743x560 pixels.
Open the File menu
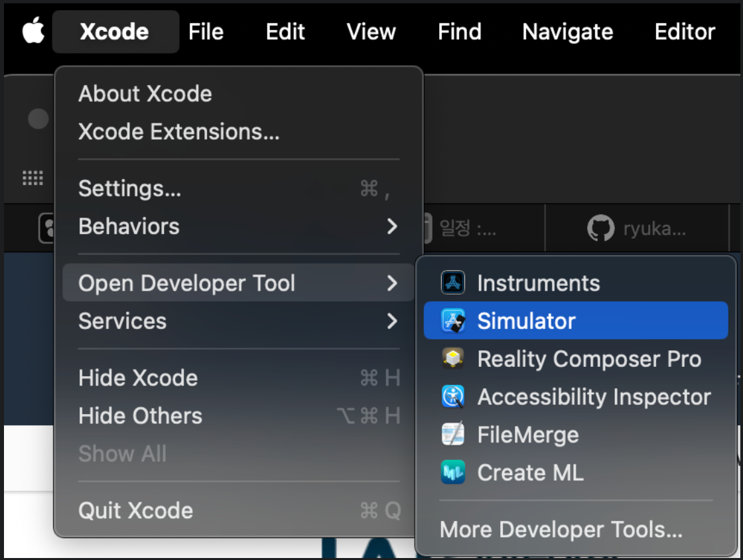pyautogui.click(x=206, y=32)
